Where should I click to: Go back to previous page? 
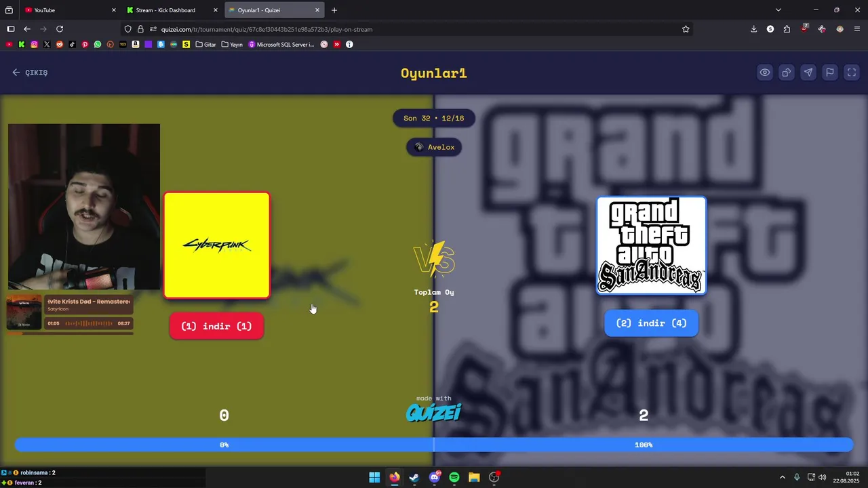(x=27, y=29)
